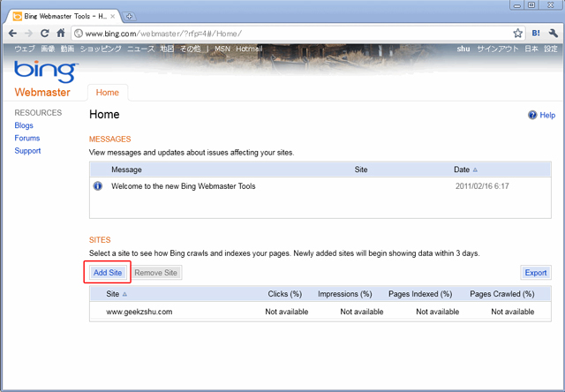Click the Message column header

[126, 170]
